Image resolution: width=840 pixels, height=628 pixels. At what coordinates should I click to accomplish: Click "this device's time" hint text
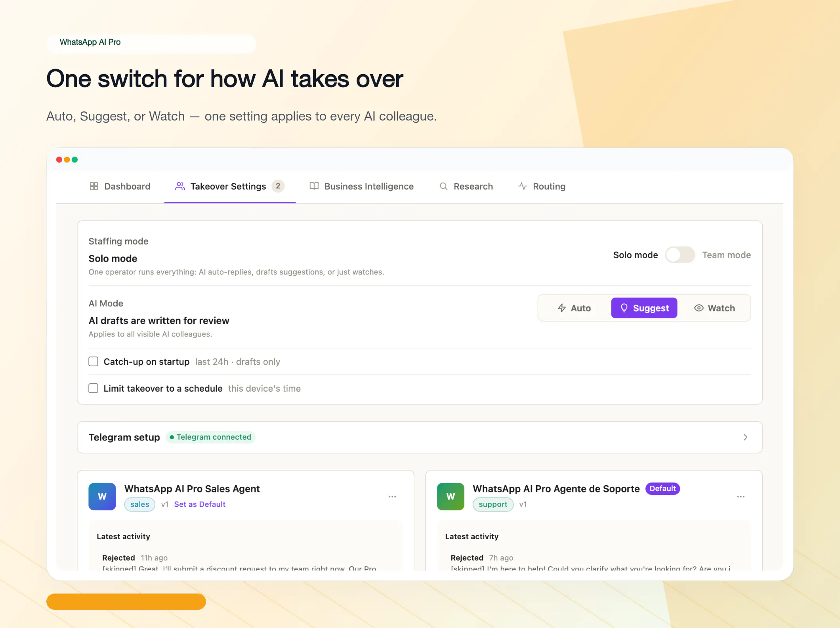264,389
